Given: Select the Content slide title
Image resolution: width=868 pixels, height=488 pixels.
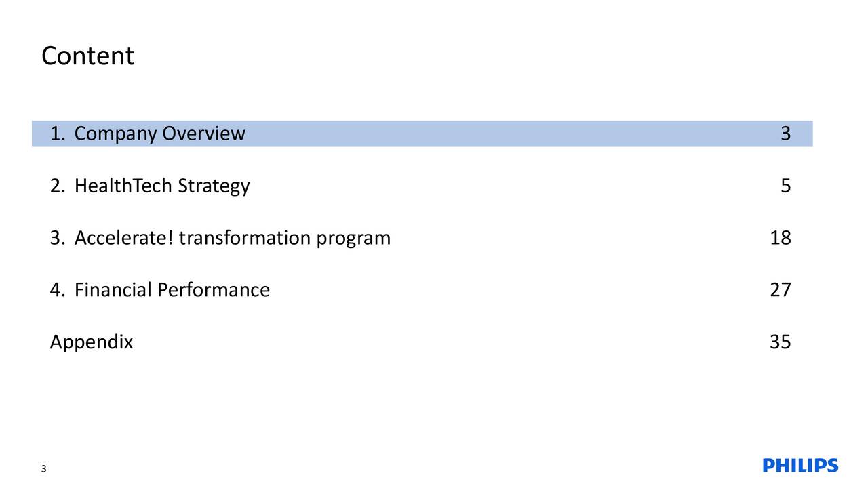Looking at the screenshot, I should click(x=87, y=56).
